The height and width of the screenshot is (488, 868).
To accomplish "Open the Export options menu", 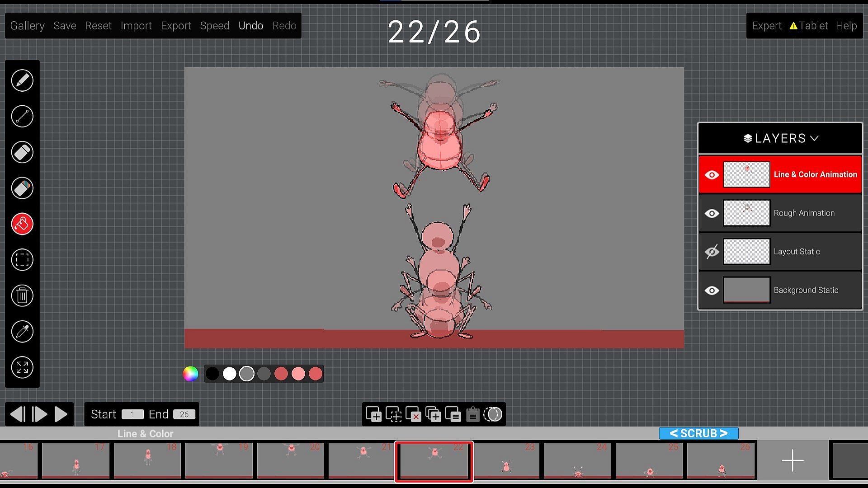I will pos(176,26).
